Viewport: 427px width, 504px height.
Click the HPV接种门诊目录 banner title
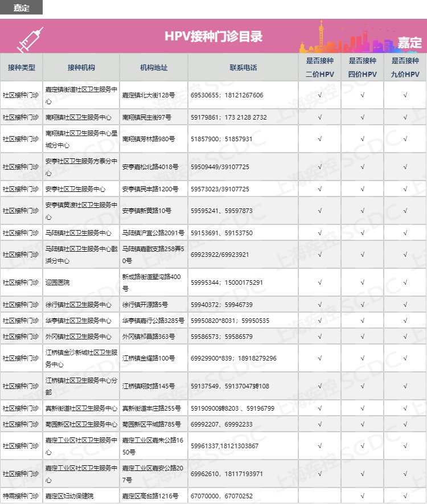(x=213, y=36)
